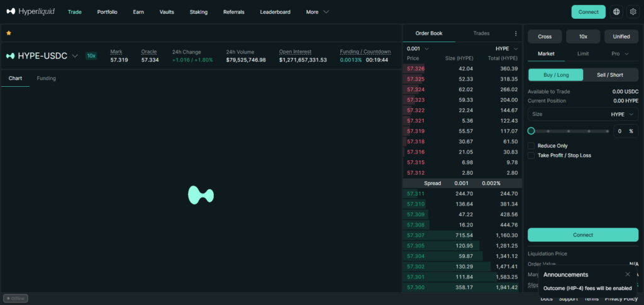644x305 pixels.
Task: Click ask price 57.319 in the order book
Action: 416,131
